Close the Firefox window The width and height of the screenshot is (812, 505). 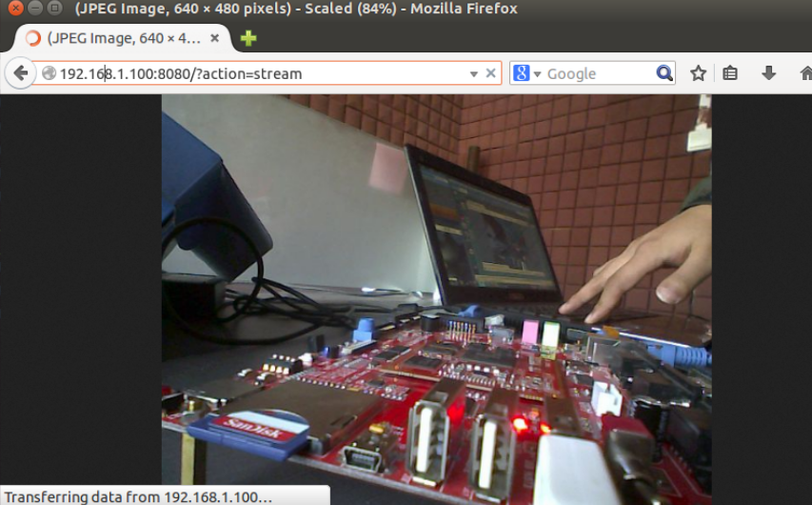pyautogui.click(x=15, y=9)
